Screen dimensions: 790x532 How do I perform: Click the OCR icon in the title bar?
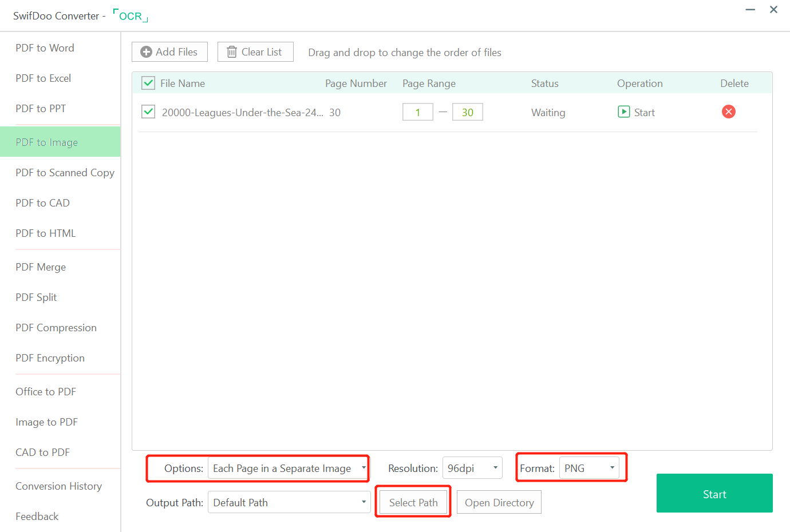[131, 15]
